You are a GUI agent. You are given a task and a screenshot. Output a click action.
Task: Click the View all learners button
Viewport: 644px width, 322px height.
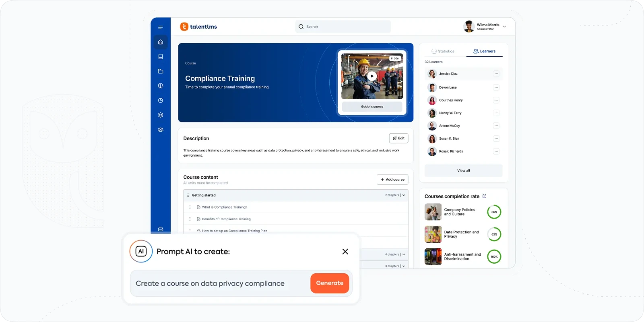tap(464, 171)
